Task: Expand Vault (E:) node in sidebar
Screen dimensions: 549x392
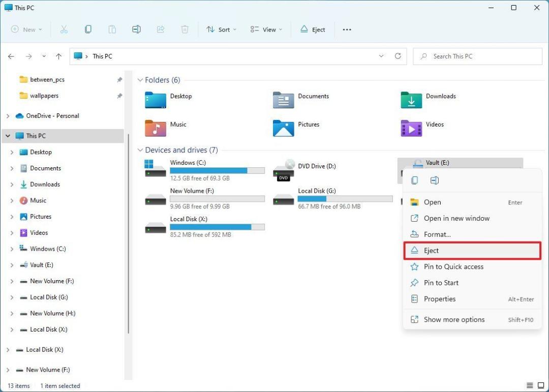Action: pos(12,265)
